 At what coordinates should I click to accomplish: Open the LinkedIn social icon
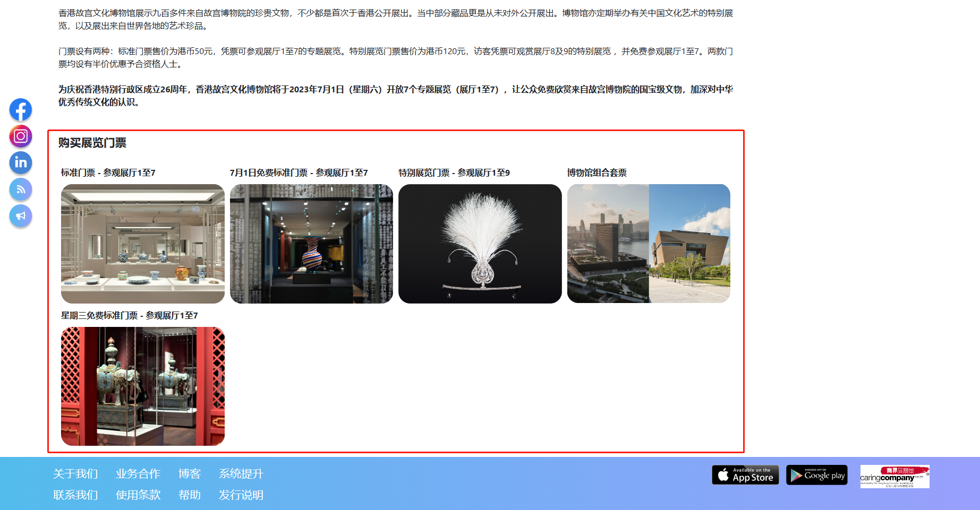pyautogui.click(x=21, y=163)
